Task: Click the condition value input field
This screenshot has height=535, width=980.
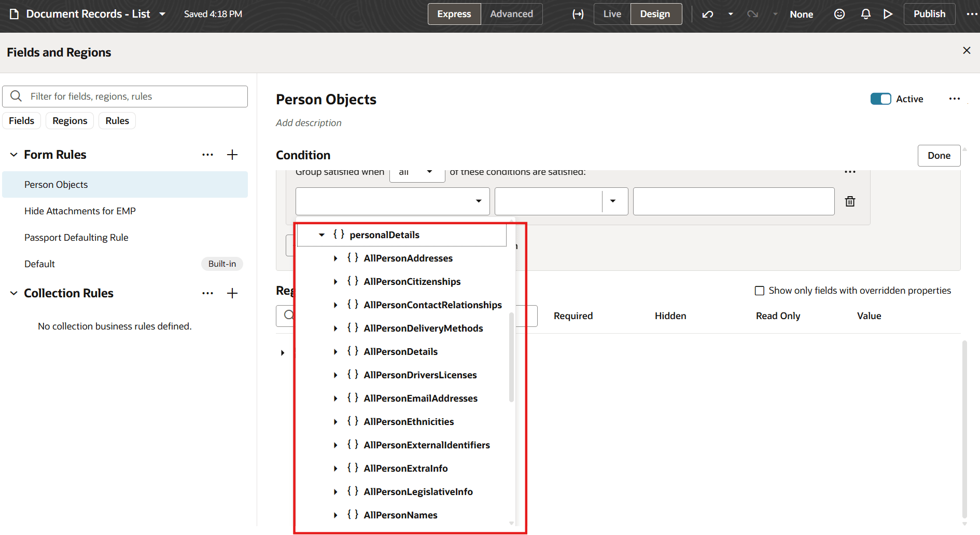Action: [x=734, y=201]
